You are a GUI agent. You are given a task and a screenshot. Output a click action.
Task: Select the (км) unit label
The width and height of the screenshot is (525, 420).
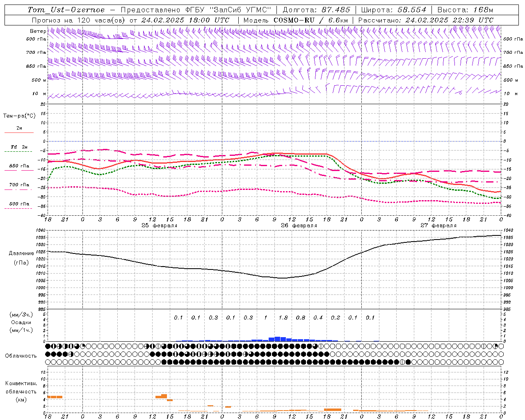tap(21, 399)
